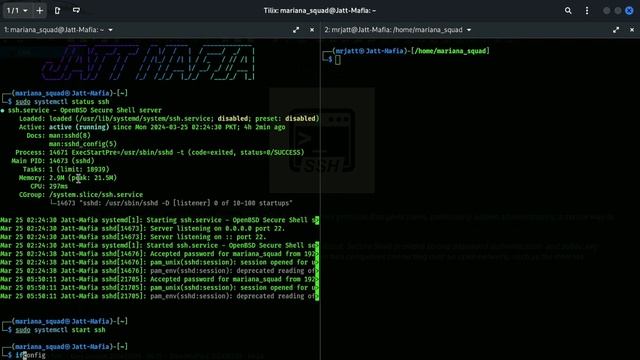Maximize the mrjatt terminal pane
The height and width of the screenshot is (360, 640).
[x=616, y=30]
